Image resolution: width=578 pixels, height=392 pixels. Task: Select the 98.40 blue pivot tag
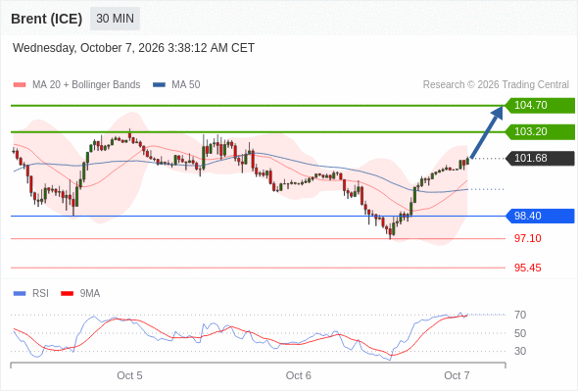(540, 217)
